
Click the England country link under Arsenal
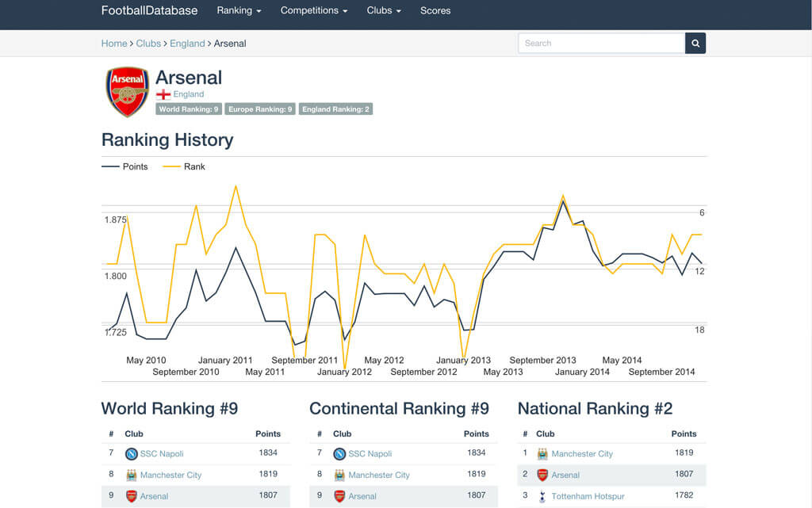coord(189,94)
